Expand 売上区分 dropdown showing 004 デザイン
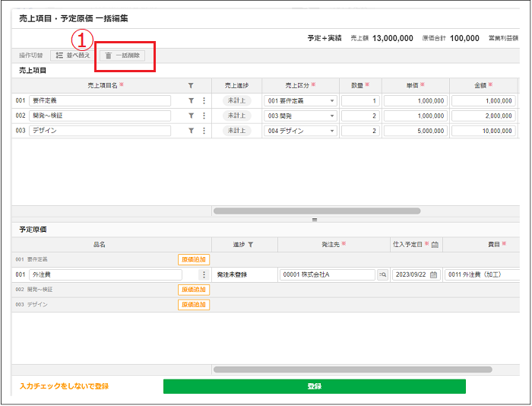This screenshot has height=406, width=532. [x=332, y=131]
